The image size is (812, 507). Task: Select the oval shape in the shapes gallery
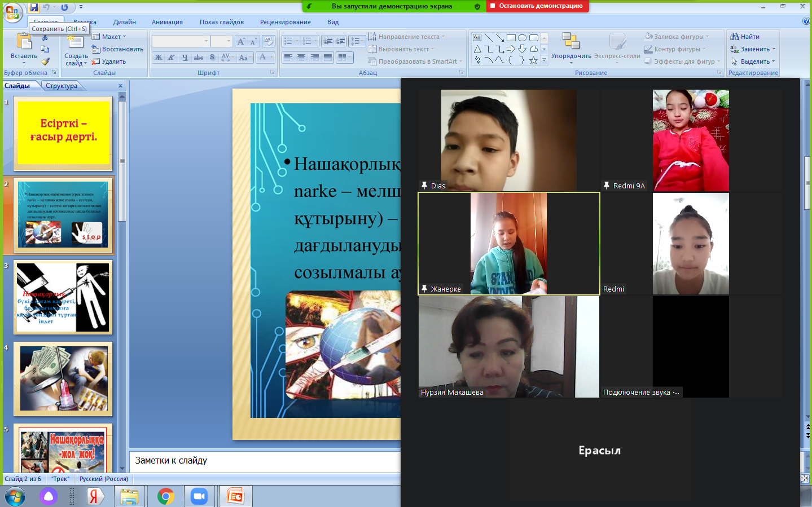point(522,38)
